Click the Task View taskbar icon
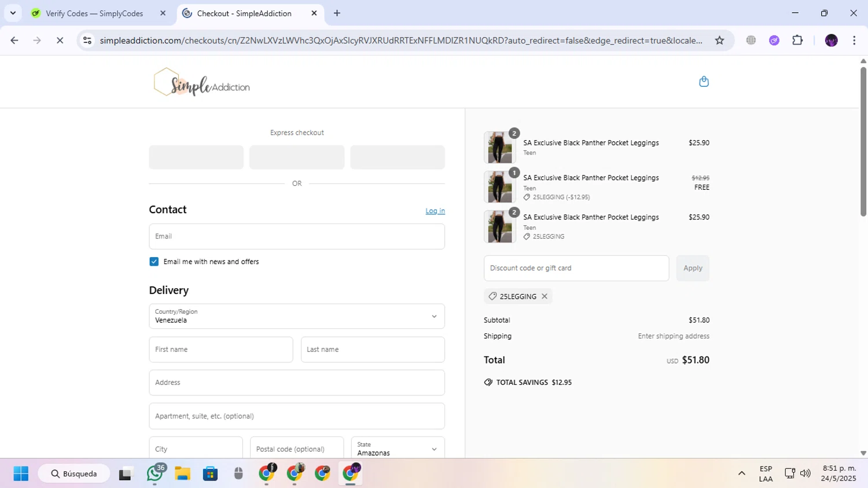Viewport: 868px width, 488px height. 125,474
